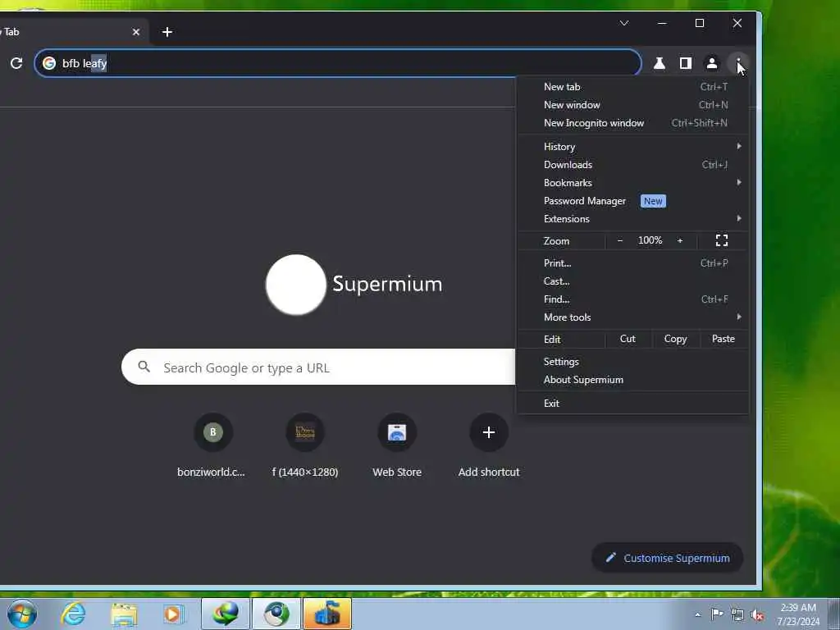The image size is (840, 630).
Task: Click Customise Supermium button
Action: coord(668,558)
